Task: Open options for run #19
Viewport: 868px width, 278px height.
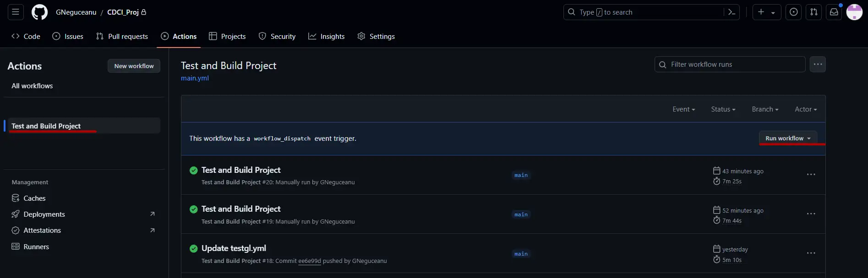Action: pyautogui.click(x=811, y=214)
